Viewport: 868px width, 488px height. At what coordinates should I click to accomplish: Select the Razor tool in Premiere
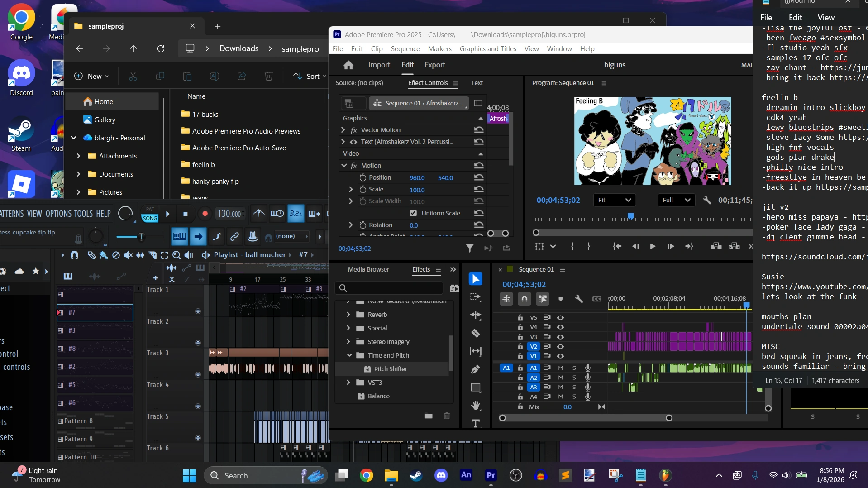475,334
